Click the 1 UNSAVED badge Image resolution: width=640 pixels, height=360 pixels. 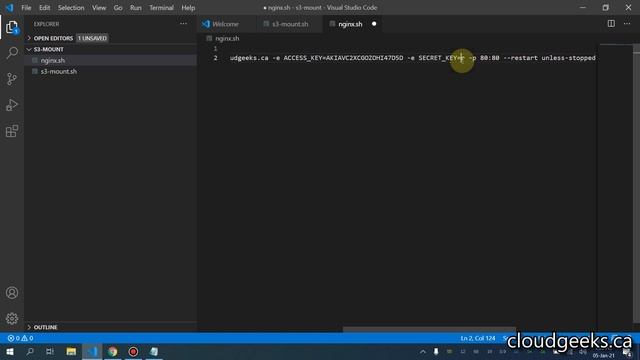[92, 38]
